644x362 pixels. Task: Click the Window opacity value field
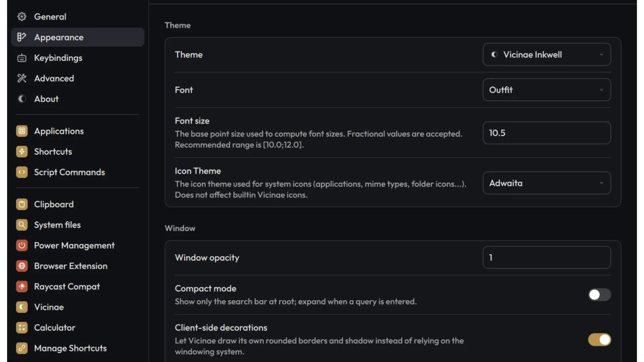click(x=547, y=257)
